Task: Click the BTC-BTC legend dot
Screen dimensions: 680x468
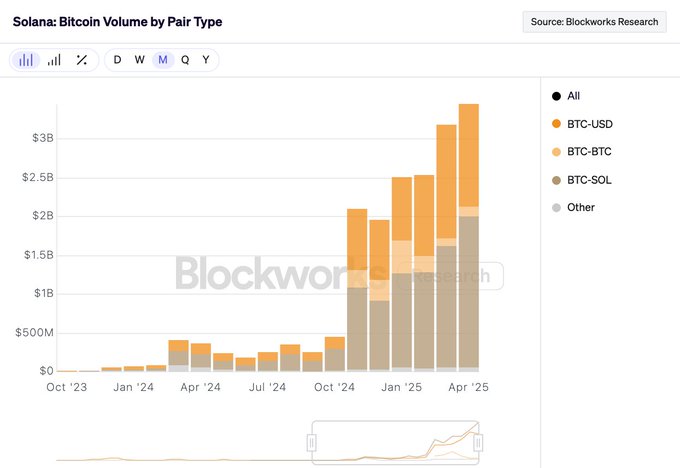Action: point(556,152)
